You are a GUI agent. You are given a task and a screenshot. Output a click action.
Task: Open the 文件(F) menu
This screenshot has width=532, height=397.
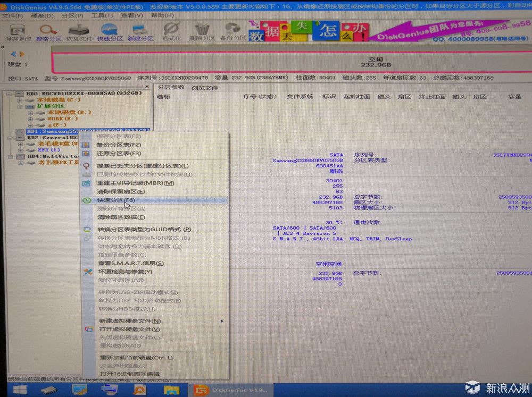[x=12, y=16]
